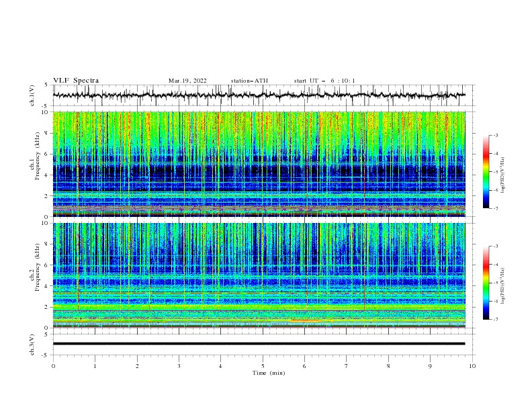
Task: Click the flat black ch.3 trace line
Action: click(259, 344)
